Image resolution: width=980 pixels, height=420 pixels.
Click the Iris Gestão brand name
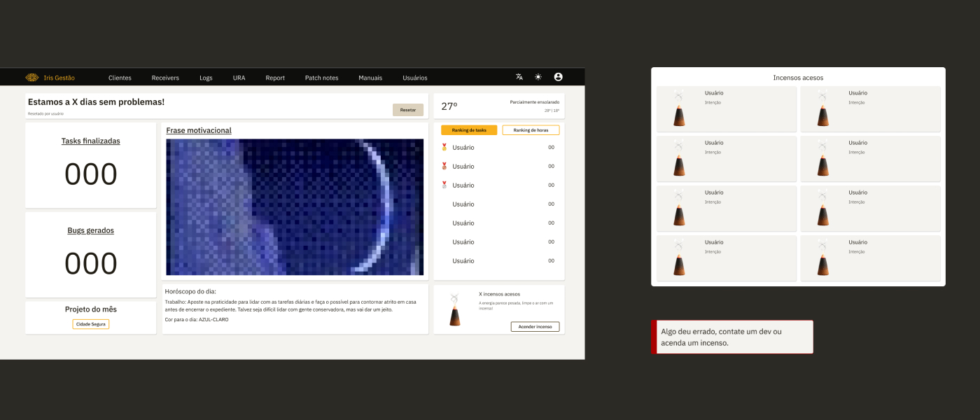[x=59, y=78]
